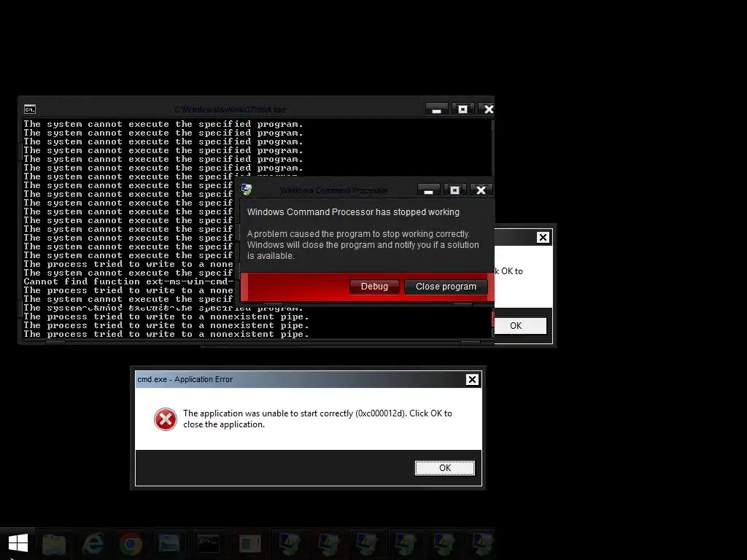Image resolution: width=747 pixels, height=560 pixels.
Task: Click OK in cmd.exe Application Error dialog
Action: tap(444, 467)
